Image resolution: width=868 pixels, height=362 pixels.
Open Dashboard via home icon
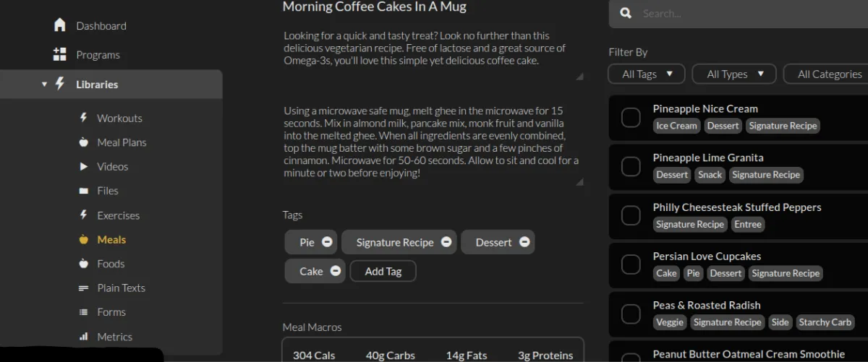pyautogui.click(x=60, y=25)
